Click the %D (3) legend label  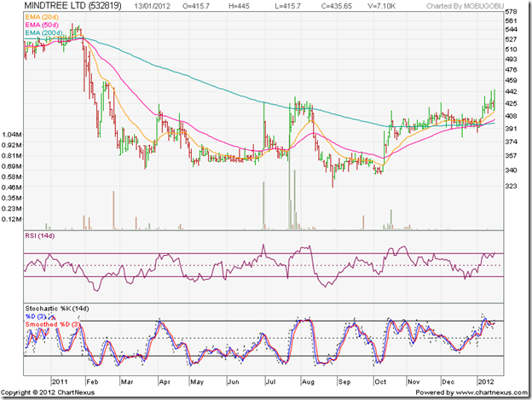pos(36,316)
